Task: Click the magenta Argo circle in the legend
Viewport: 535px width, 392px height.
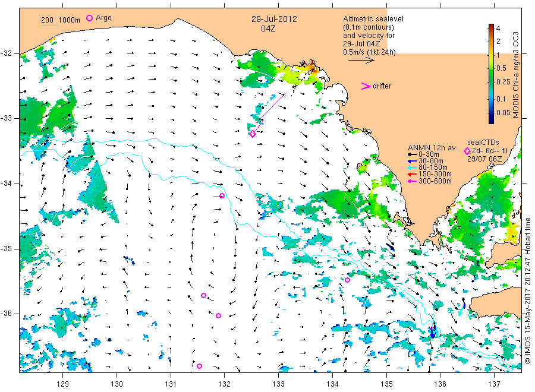Action: (89, 18)
